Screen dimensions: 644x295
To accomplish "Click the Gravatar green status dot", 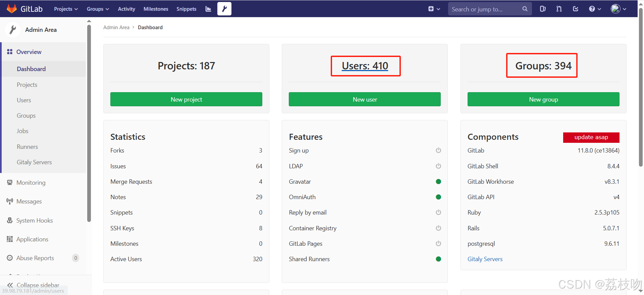I will point(438,182).
